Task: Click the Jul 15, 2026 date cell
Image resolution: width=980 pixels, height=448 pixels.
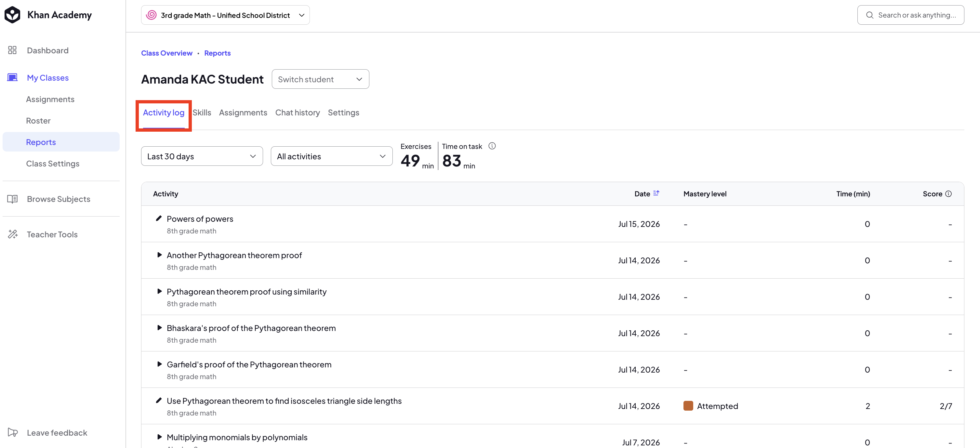Action: point(639,224)
